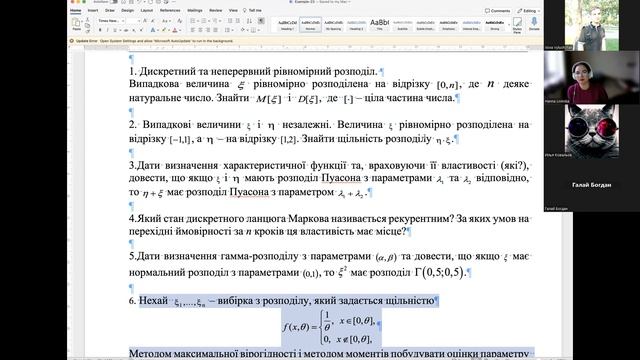
Task: Click the Multilevel List icon
Action: click(215, 20)
